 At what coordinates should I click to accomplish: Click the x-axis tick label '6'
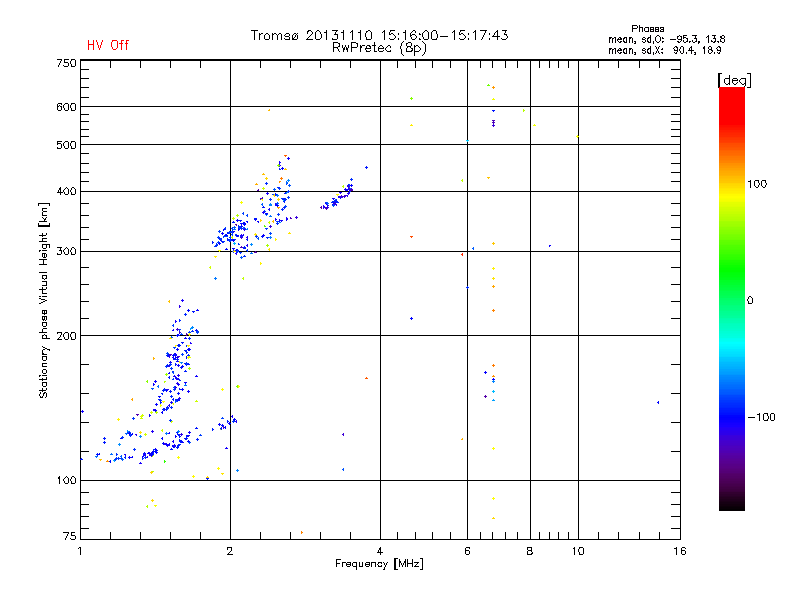point(467,551)
